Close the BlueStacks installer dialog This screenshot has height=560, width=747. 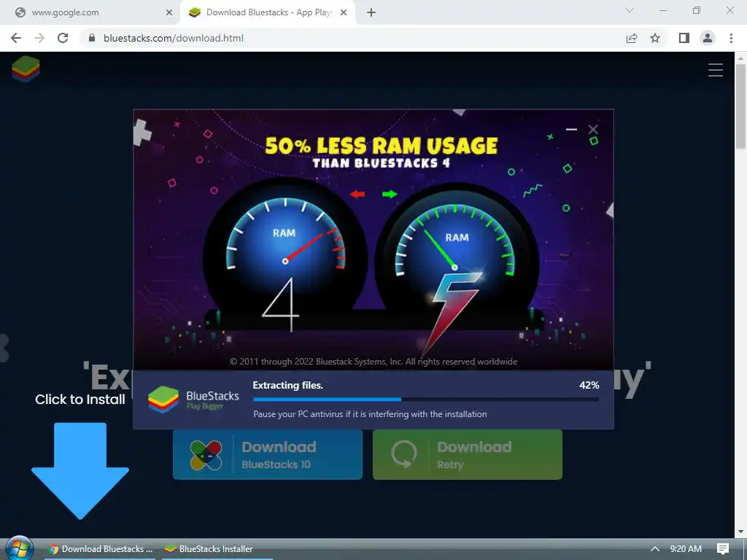[x=592, y=129]
